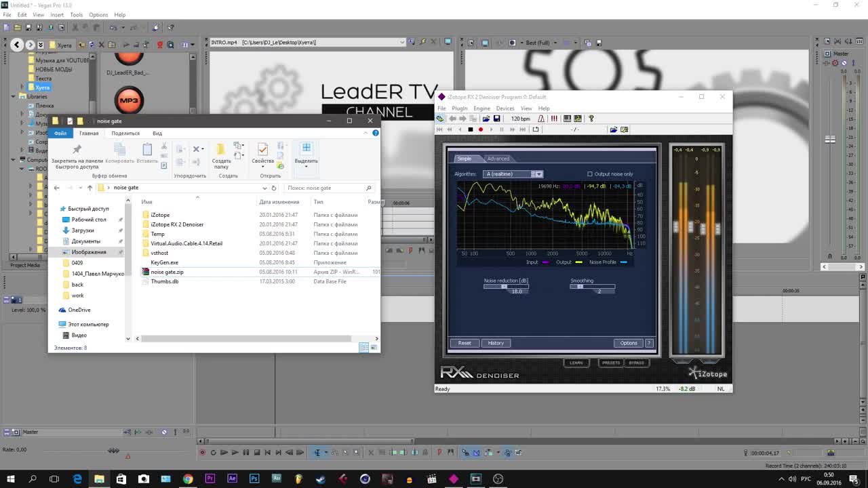Click the open folder icon beside the floppy disk

pyautogui.click(x=486, y=119)
